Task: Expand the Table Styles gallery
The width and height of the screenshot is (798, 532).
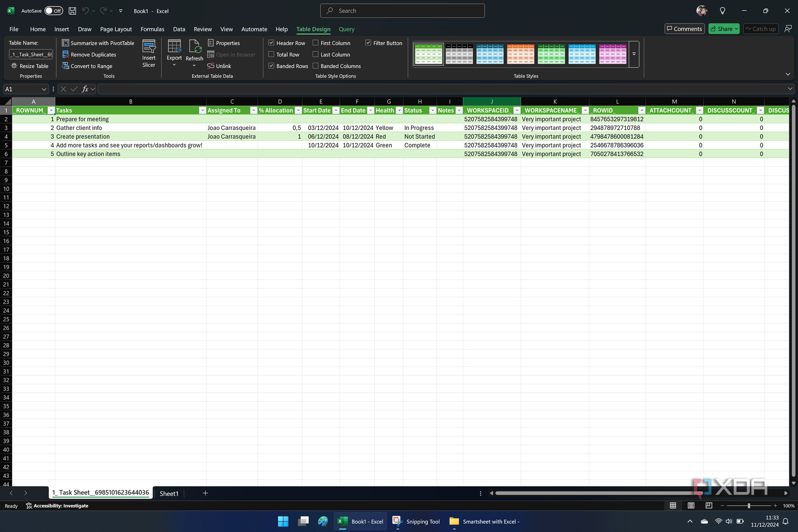Action: [x=634, y=54]
